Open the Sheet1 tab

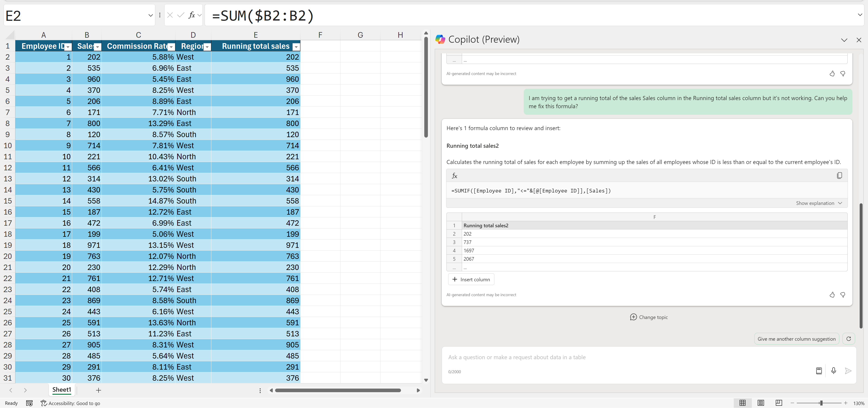62,389
